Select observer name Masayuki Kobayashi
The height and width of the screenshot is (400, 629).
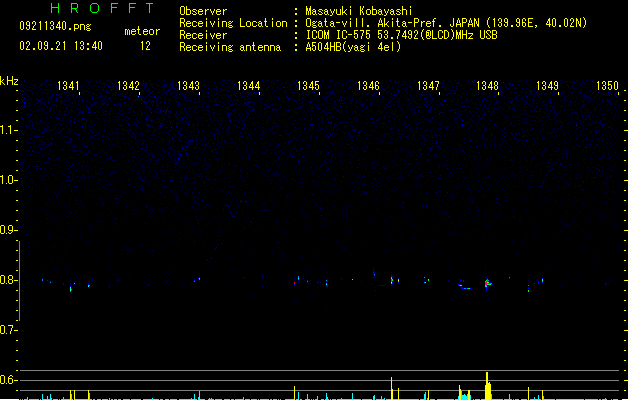point(359,11)
